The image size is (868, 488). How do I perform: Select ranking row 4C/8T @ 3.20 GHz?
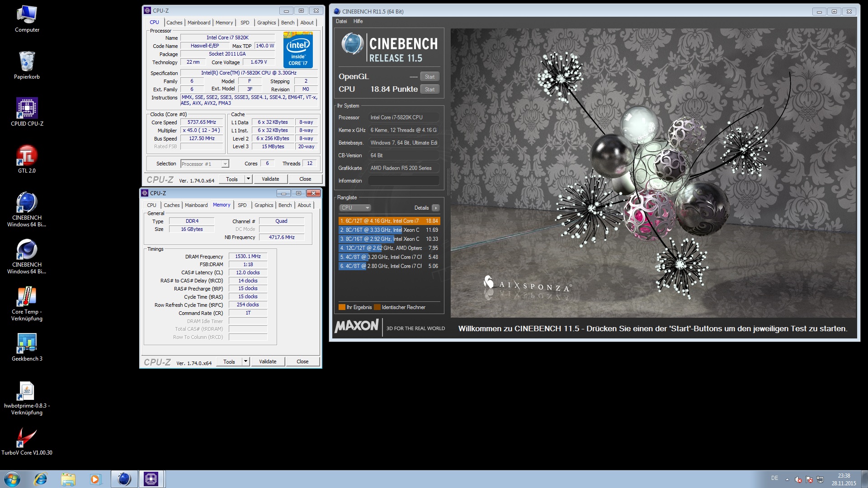[389, 257]
